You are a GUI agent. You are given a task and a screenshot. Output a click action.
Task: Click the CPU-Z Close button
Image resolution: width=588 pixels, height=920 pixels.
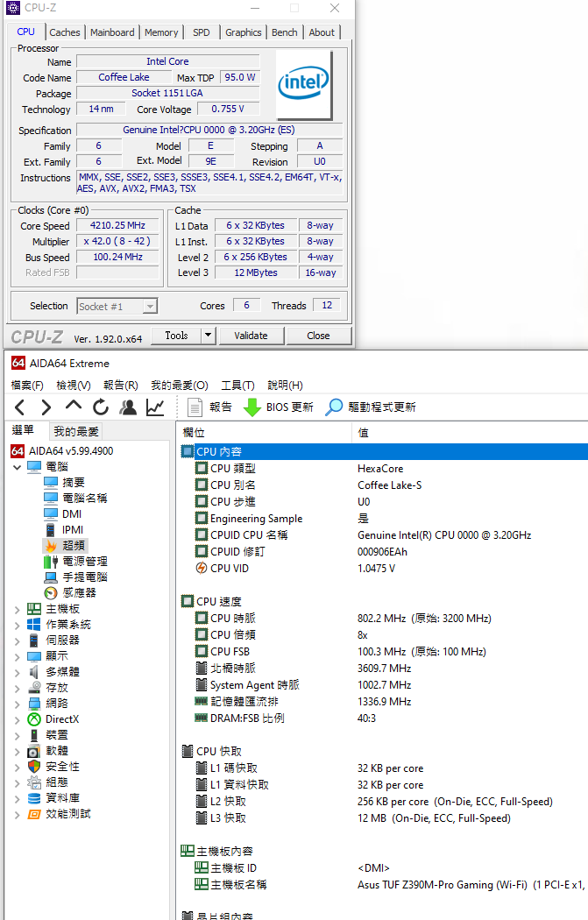coord(319,336)
